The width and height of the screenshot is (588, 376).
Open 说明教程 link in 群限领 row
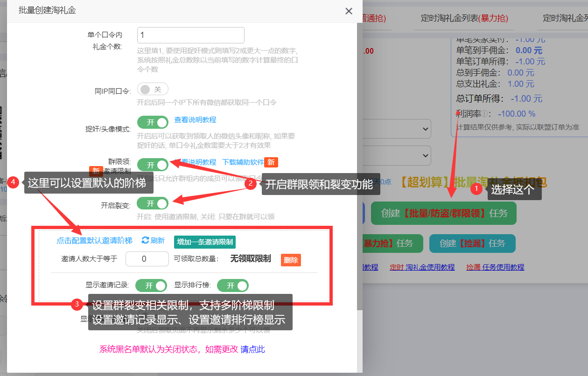195,162
